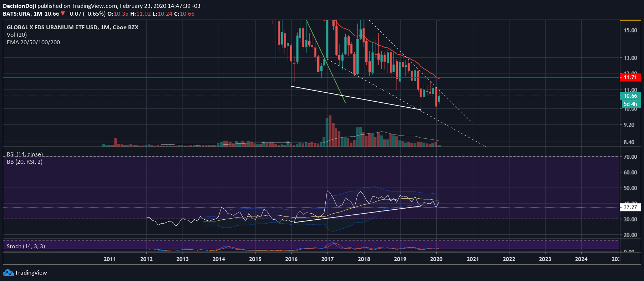The height and width of the screenshot is (281, 644).
Task: Click 50.00 on the RSI axis
Action: [x=630, y=188]
